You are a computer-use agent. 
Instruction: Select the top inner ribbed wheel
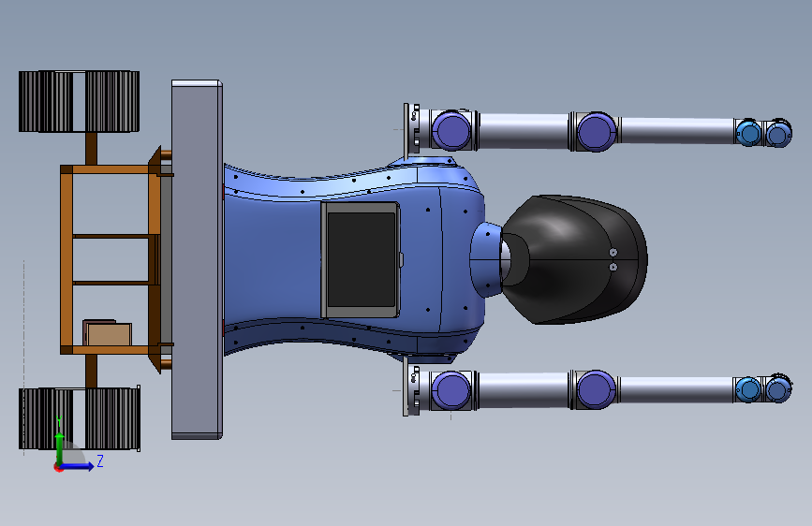tap(111, 101)
